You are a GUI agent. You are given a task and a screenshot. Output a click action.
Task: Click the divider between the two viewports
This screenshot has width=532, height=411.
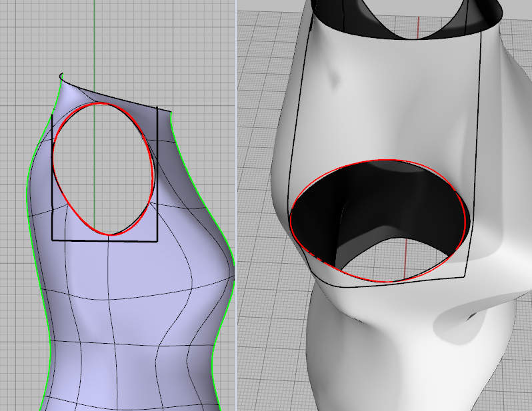point(237,200)
